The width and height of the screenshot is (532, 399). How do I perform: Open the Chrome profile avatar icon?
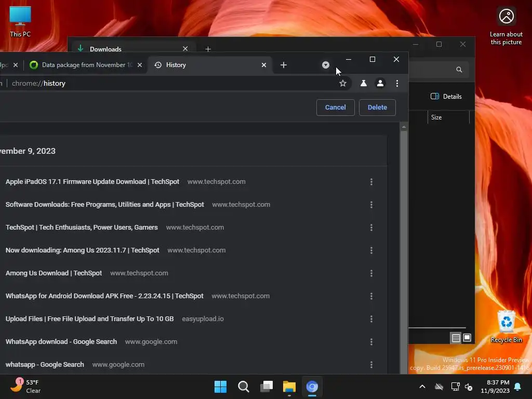[380, 83]
